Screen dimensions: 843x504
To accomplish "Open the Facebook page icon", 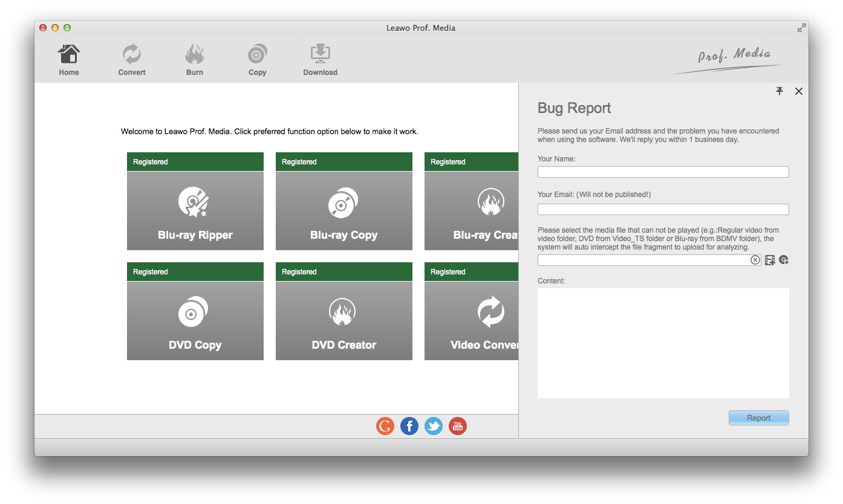I will [x=409, y=427].
